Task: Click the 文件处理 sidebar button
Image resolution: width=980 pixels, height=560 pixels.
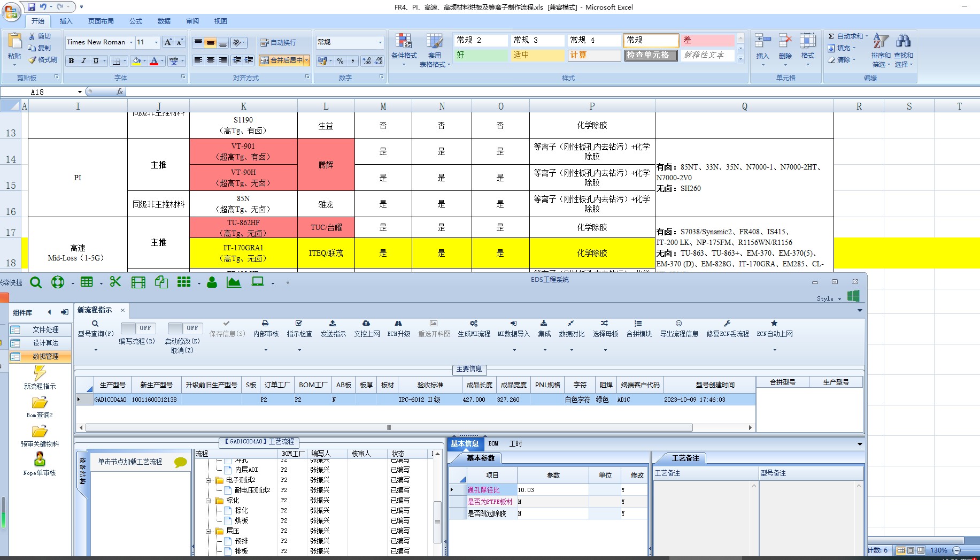Action: click(x=40, y=329)
